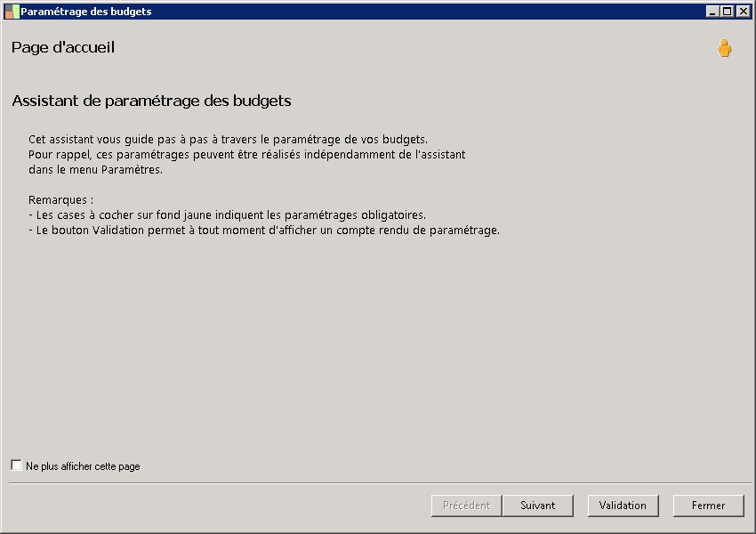Click the greyed-out Précédent button

point(467,506)
